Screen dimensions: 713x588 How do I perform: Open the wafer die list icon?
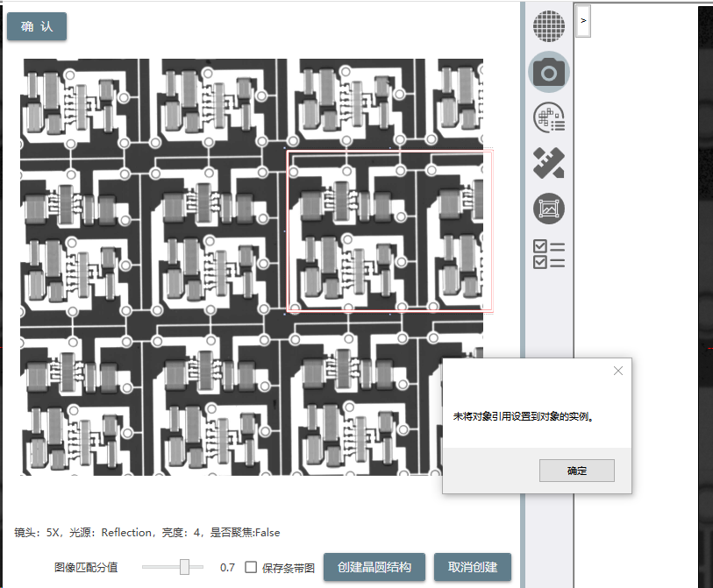coord(549,117)
